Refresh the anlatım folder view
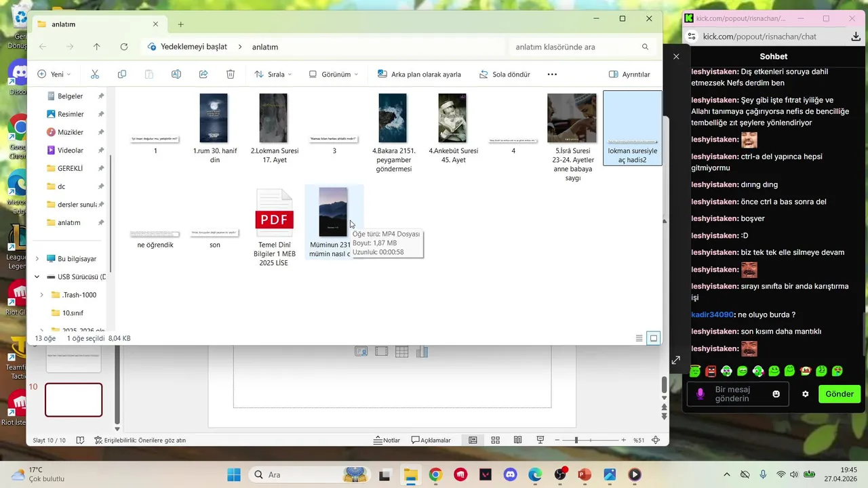 [x=124, y=47]
